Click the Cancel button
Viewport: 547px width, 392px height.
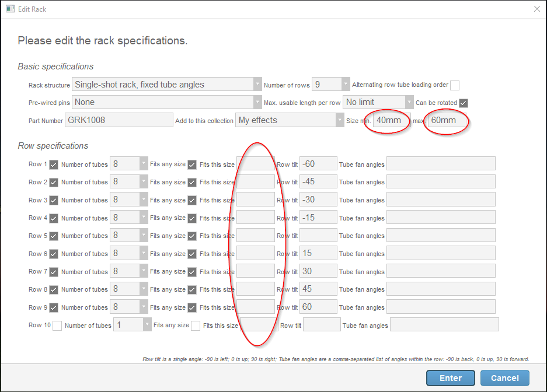504,378
